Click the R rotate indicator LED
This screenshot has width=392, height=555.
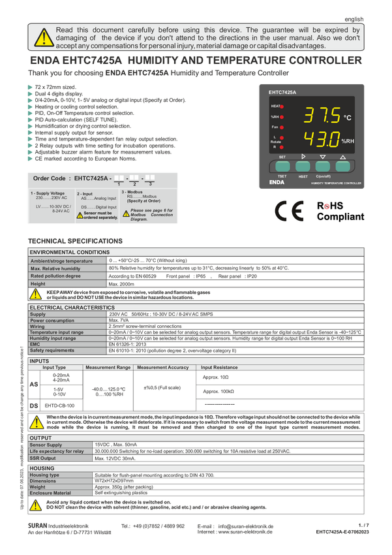click(282, 147)
